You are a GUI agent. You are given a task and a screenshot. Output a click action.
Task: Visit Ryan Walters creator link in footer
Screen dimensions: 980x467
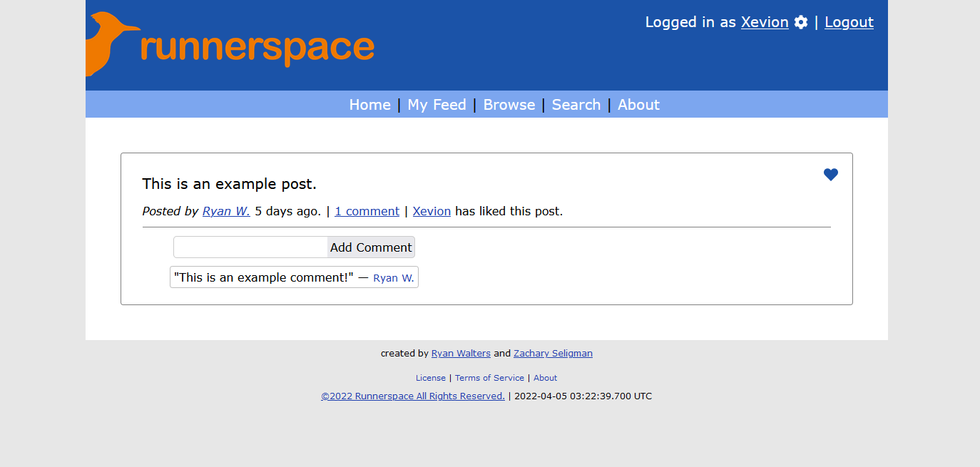pyautogui.click(x=461, y=354)
